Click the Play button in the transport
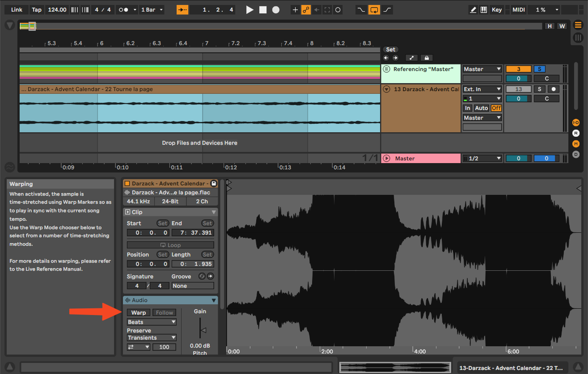The height and width of the screenshot is (374, 588). tap(250, 10)
